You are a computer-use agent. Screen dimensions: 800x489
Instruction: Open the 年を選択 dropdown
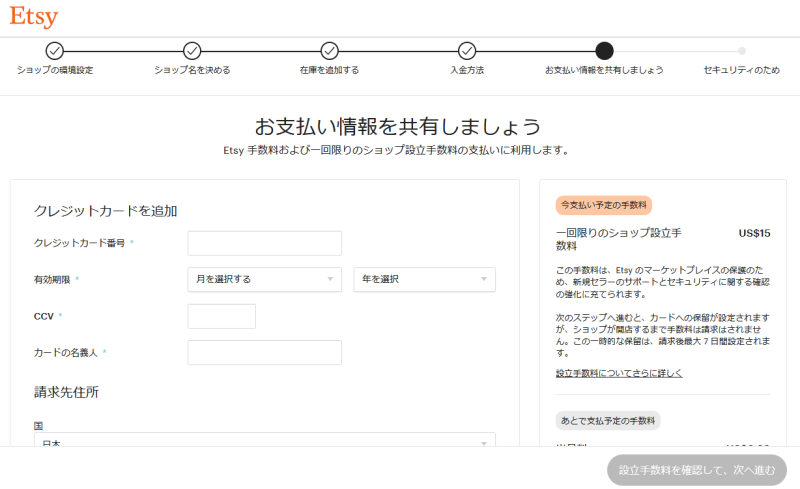tap(424, 280)
